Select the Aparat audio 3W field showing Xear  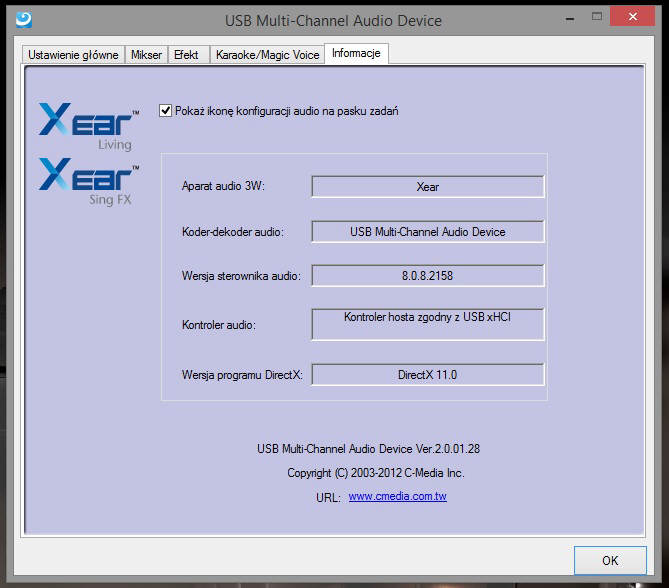click(428, 186)
